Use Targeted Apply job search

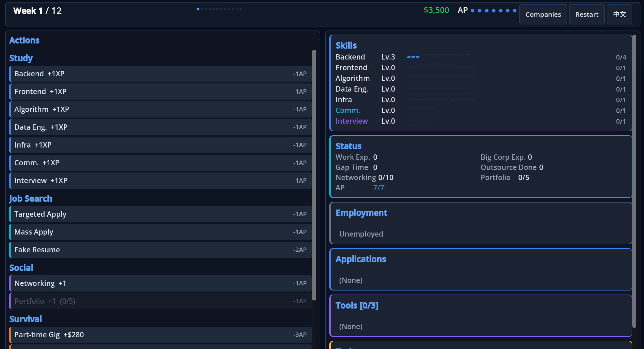coord(160,214)
